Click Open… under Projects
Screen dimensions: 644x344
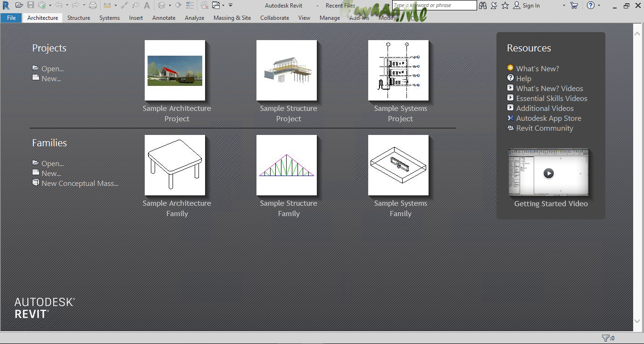point(52,68)
